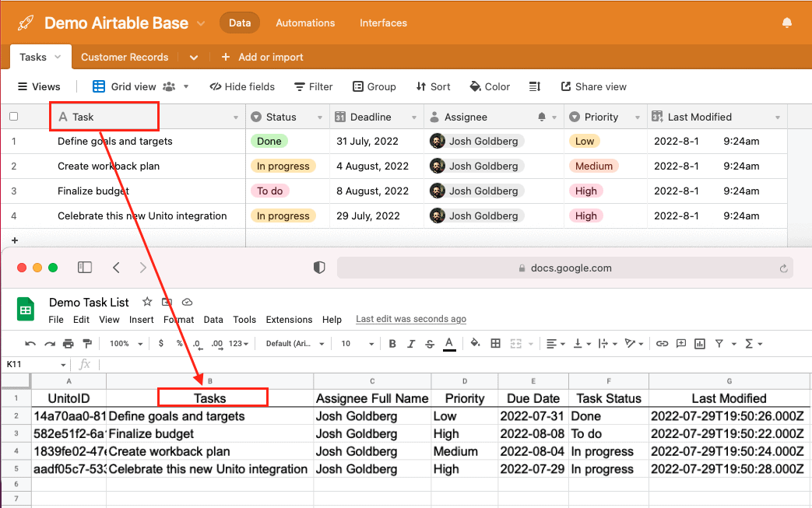This screenshot has height=508, width=812.
Task: Toggle italic formatting in Sheets
Action: (x=411, y=344)
